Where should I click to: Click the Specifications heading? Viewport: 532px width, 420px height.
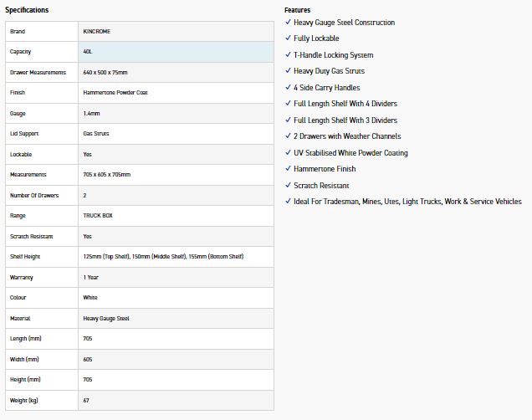27,10
